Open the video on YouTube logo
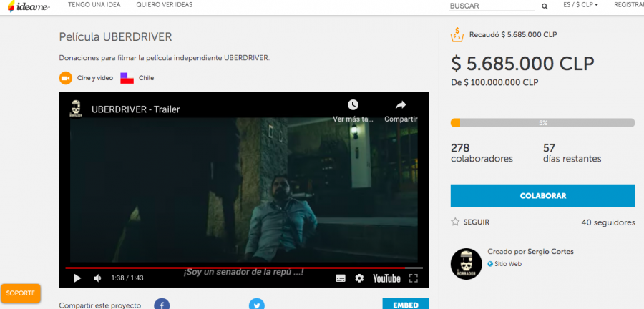This screenshot has width=644, height=309. tap(386, 278)
